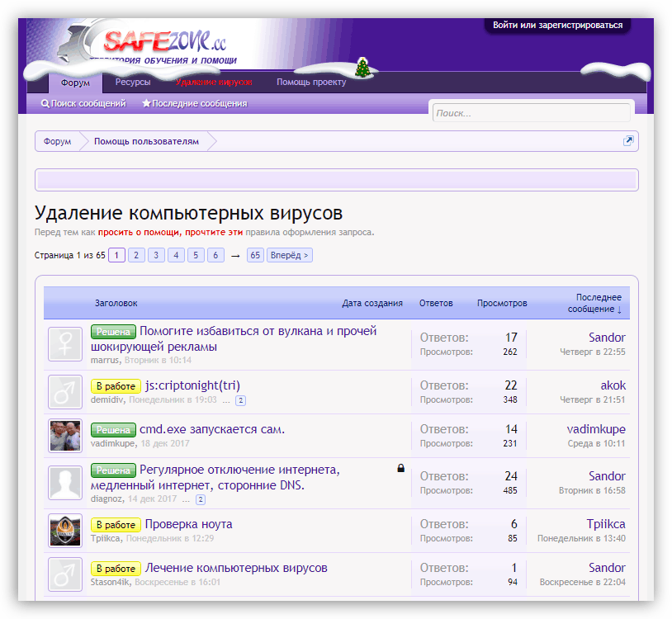This screenshot has width=672, height=619.
Task: Click akok last poster link
Action: click(x=613, y=385)
